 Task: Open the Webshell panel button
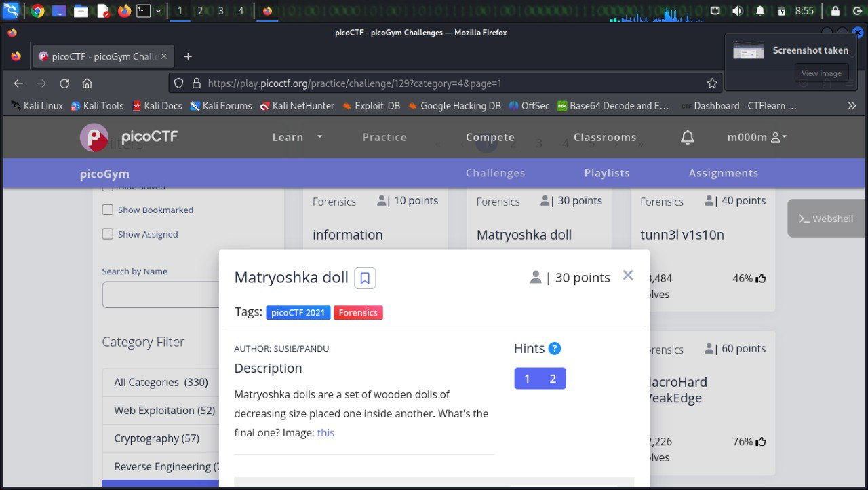(x=826, y=219)
